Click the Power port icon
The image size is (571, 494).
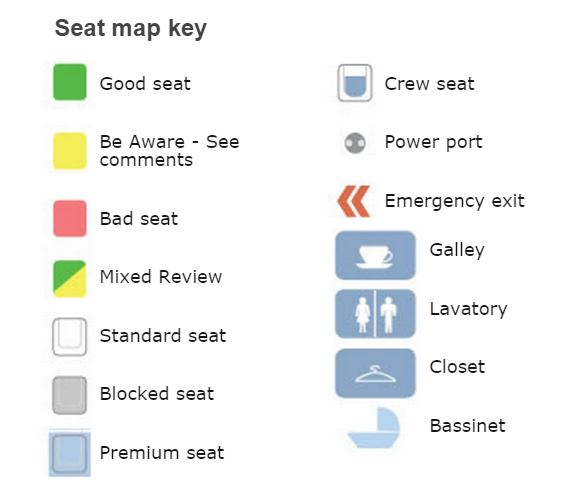click(355, 143)
